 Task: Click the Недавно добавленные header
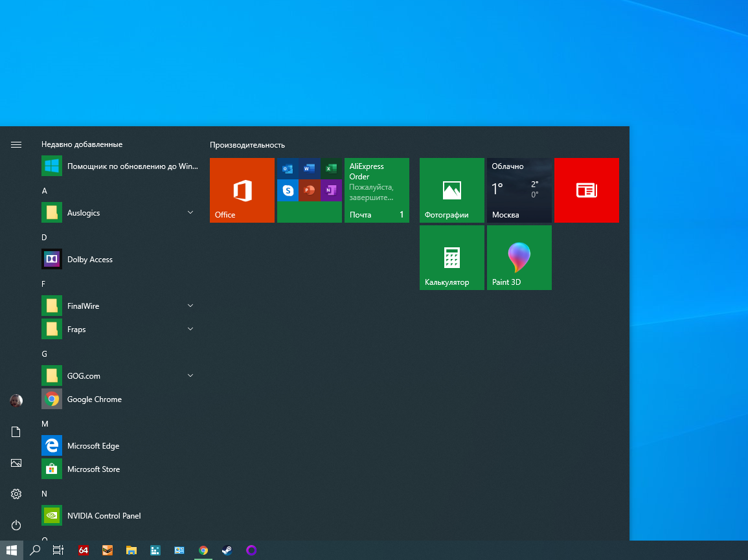click(82, 144)
